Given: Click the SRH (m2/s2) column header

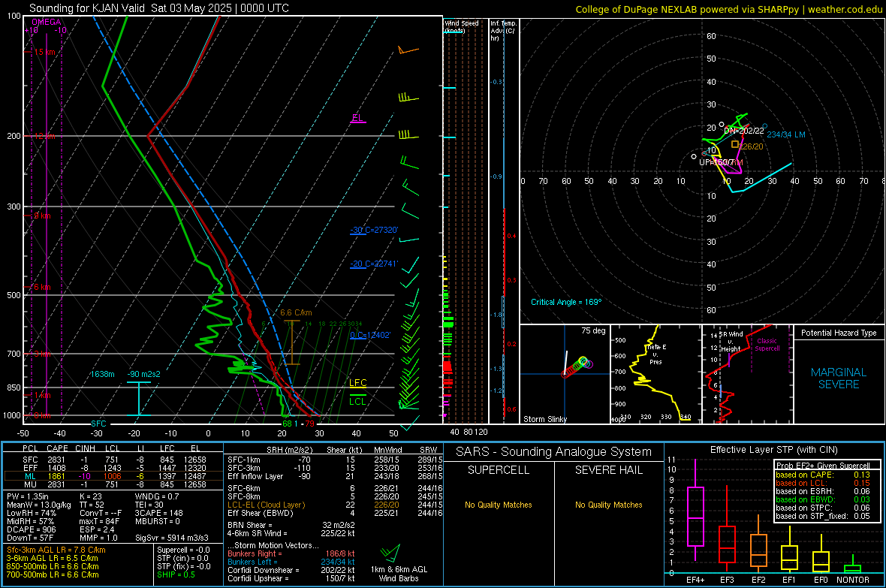Looking at the screenshot, I should click(289, 450).
